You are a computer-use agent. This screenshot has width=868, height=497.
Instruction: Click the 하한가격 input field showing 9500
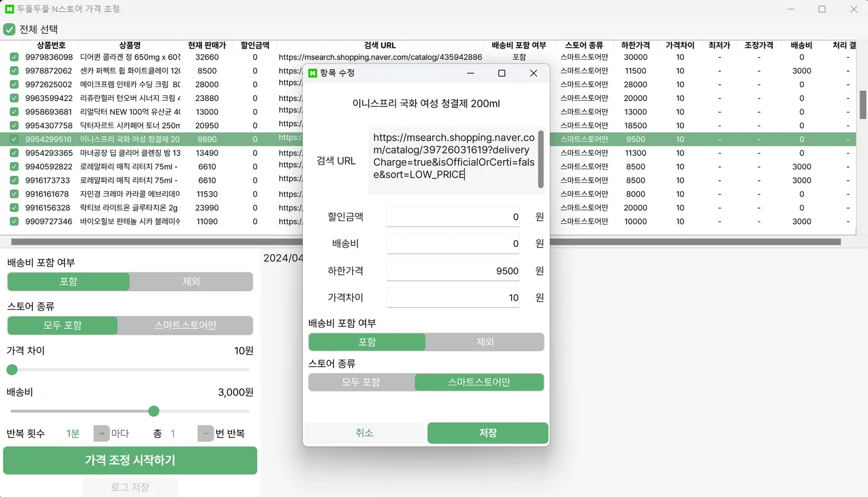click(453, 271)
